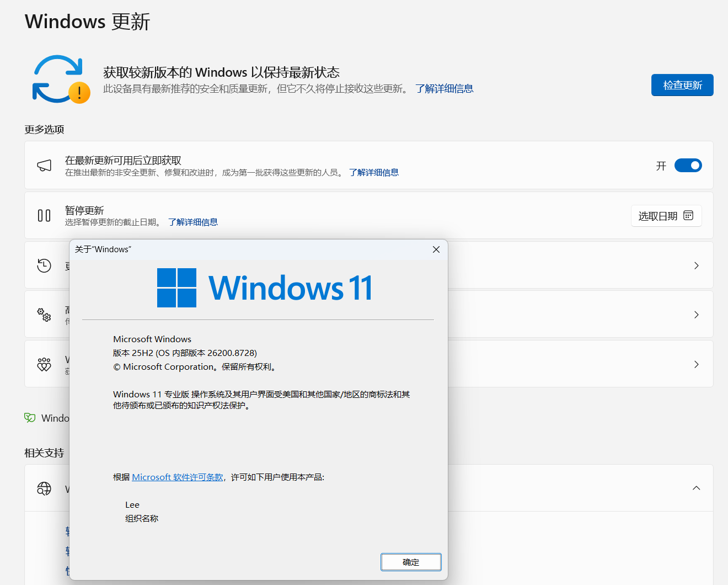Click the advanced options gears icon
This screenshot has height=585, width=728.
pos(44,315)
